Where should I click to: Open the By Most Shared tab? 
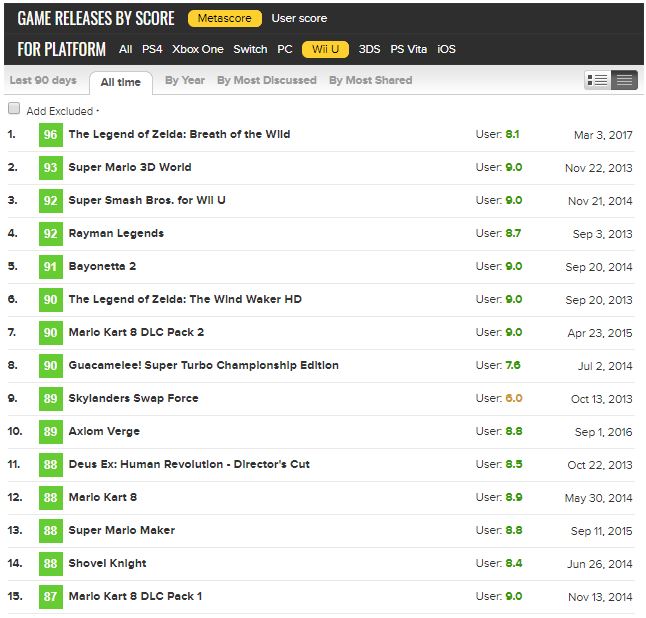(x=370, y=80)
